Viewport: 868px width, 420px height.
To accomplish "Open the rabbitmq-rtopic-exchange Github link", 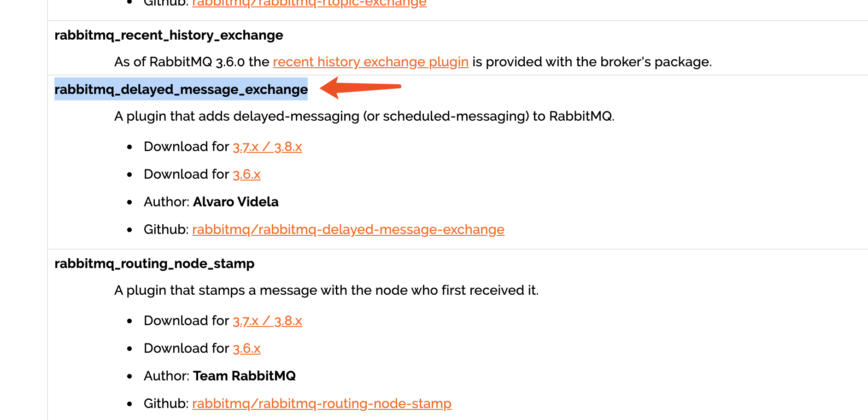I will point(309,3).
